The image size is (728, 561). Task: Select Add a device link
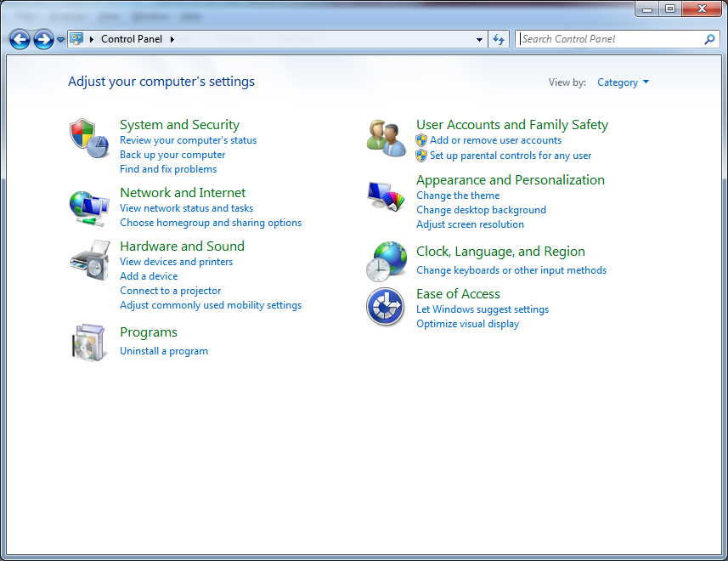point(149,276)
